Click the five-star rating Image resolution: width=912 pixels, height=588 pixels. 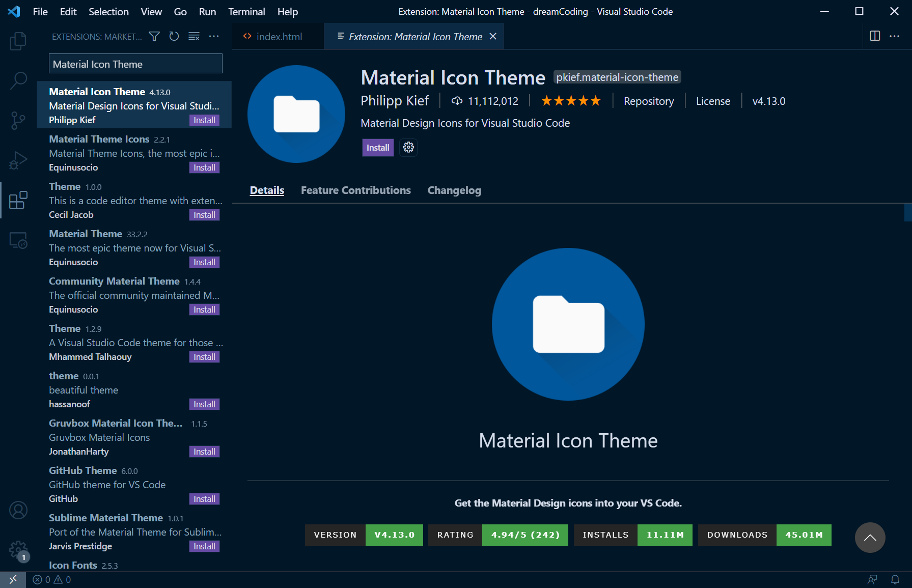point(571,101)
